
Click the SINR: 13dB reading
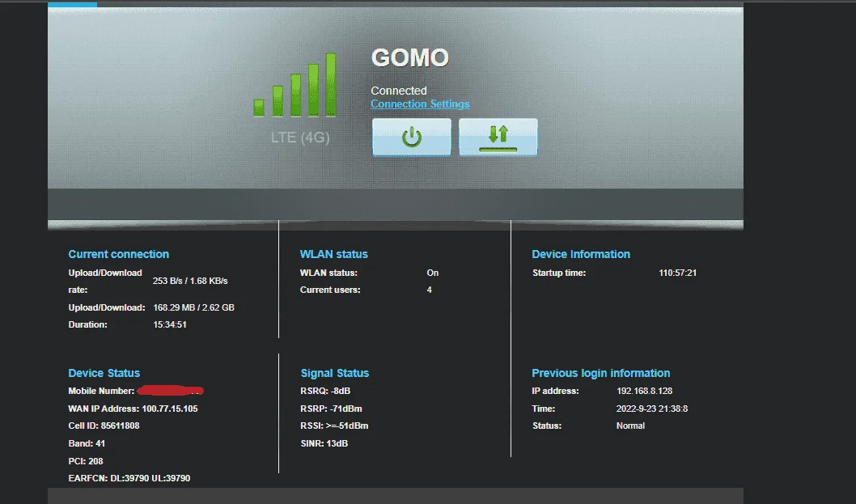pos(324,443)
